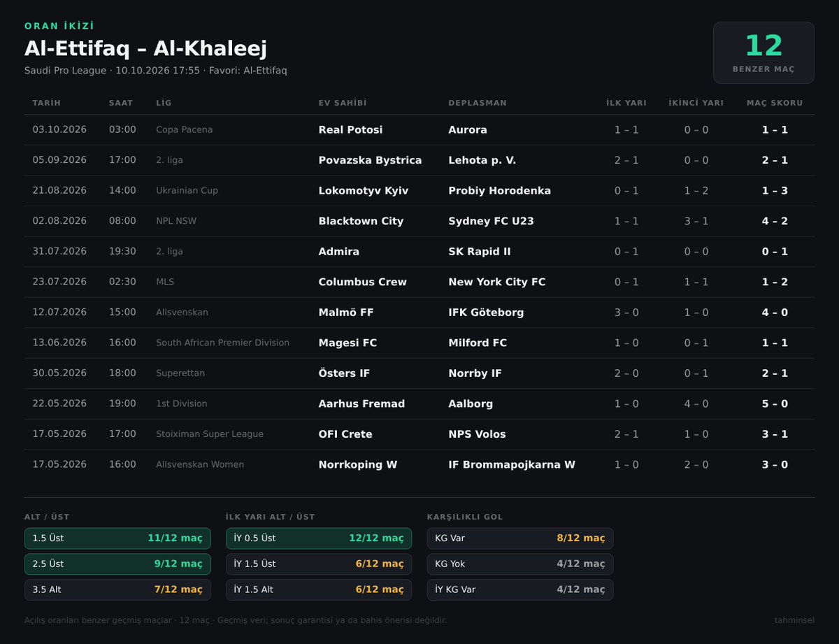Click the 12 Benzer Maç badge
The width and height of the screenshot is (839, 644).
coord(763,53)
